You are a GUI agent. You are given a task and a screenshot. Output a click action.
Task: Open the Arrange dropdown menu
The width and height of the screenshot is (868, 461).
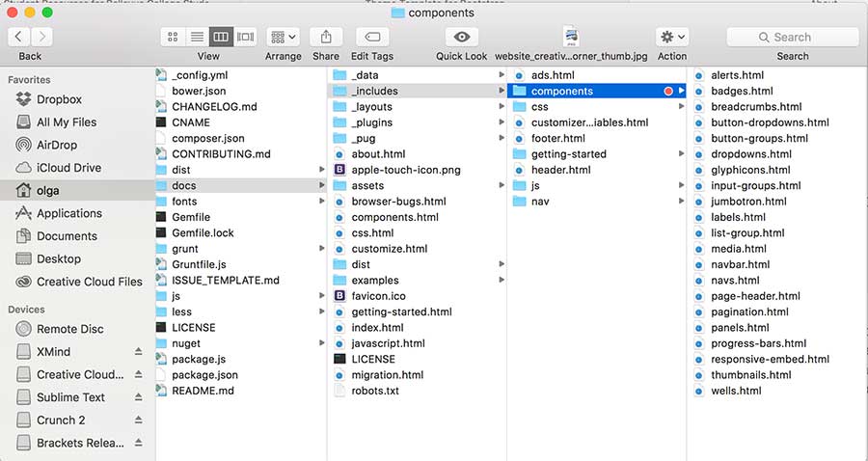coord(284,37)
